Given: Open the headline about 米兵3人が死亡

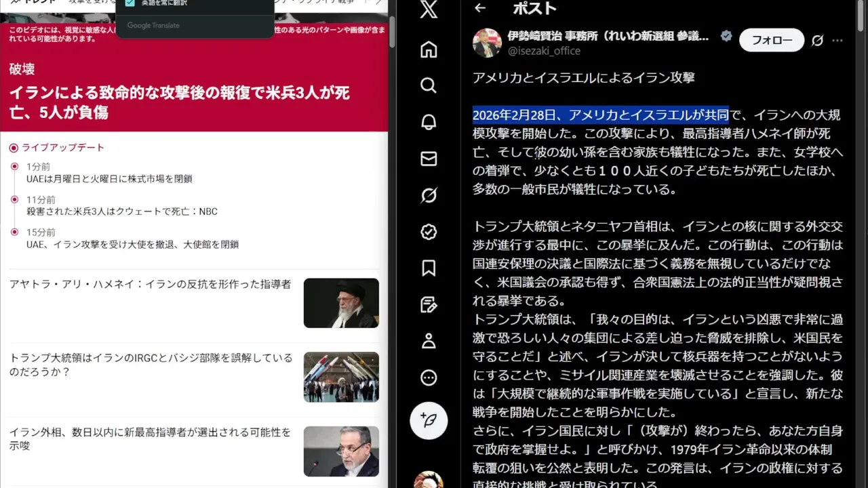Looking at the screenshot, I should pyautogui.click(x=180, y=102).
